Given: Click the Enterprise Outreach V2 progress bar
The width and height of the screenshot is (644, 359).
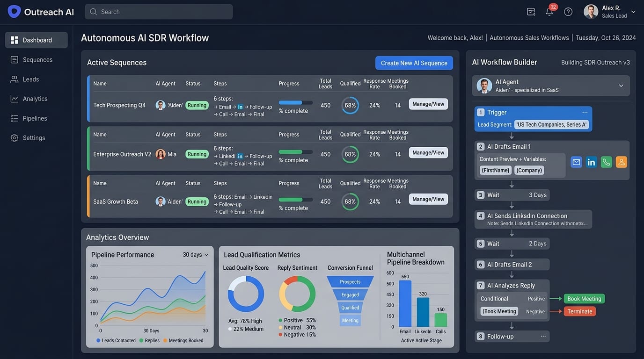Looking at the screenshot, I should (296, 152).
